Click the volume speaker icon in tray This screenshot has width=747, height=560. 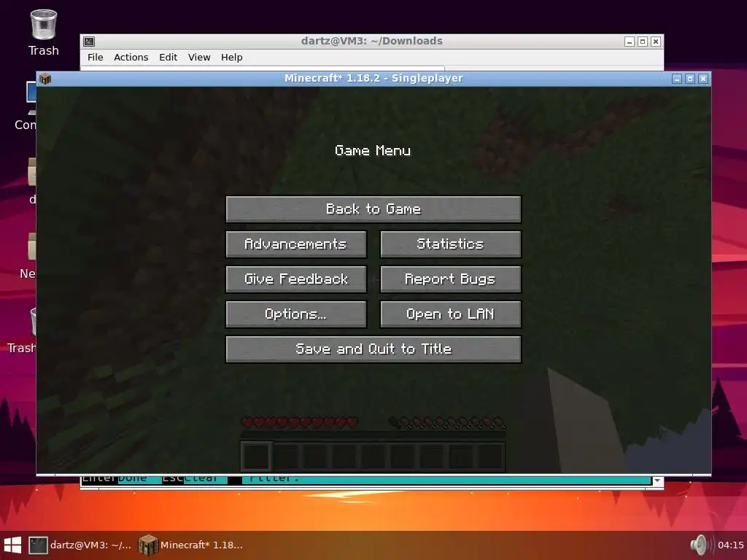pyautogui.click(x=700, y=545)
